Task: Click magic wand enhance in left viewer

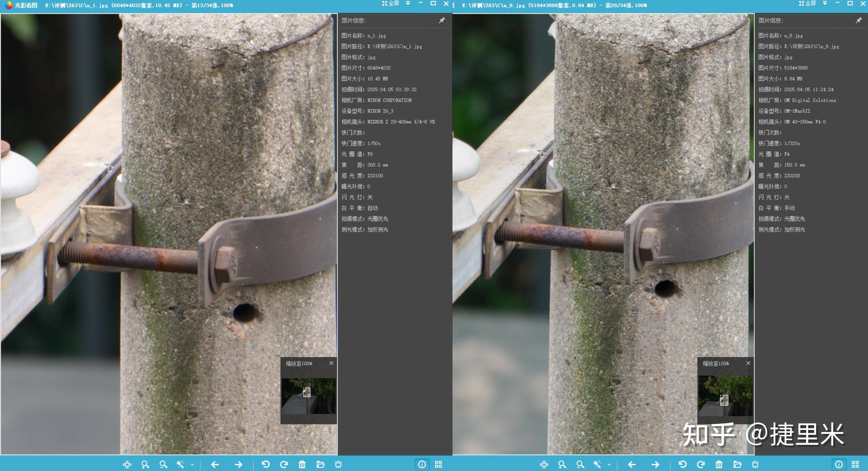Action: [180, 464]
